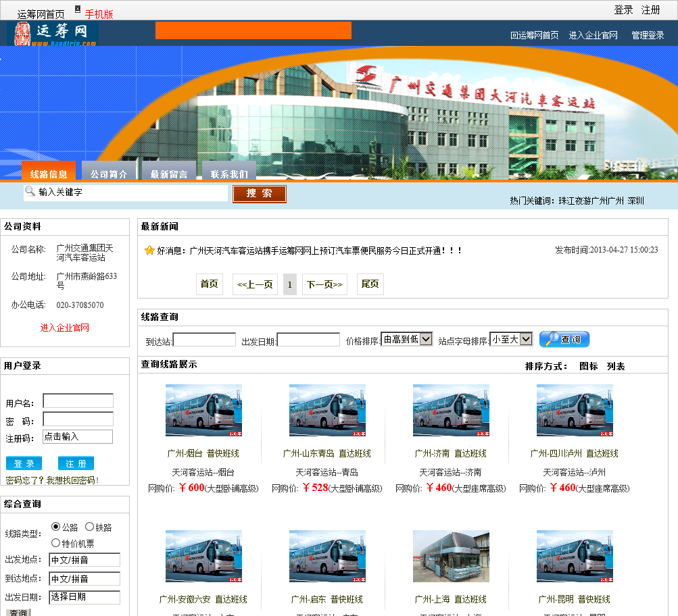Click the top-right 登录 link

[623, 10]
